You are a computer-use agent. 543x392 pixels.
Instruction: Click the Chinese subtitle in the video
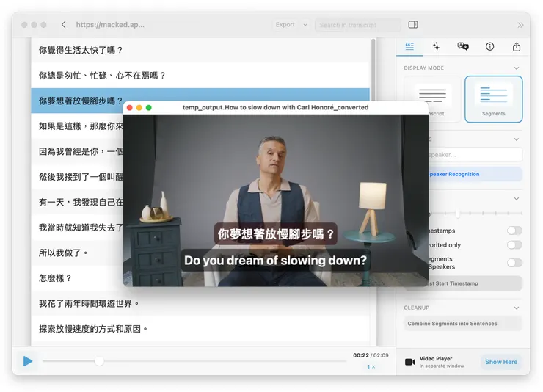276,234
